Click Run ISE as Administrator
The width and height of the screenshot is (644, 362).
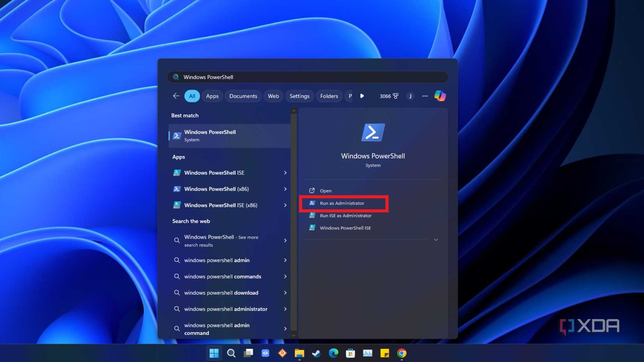345,215
